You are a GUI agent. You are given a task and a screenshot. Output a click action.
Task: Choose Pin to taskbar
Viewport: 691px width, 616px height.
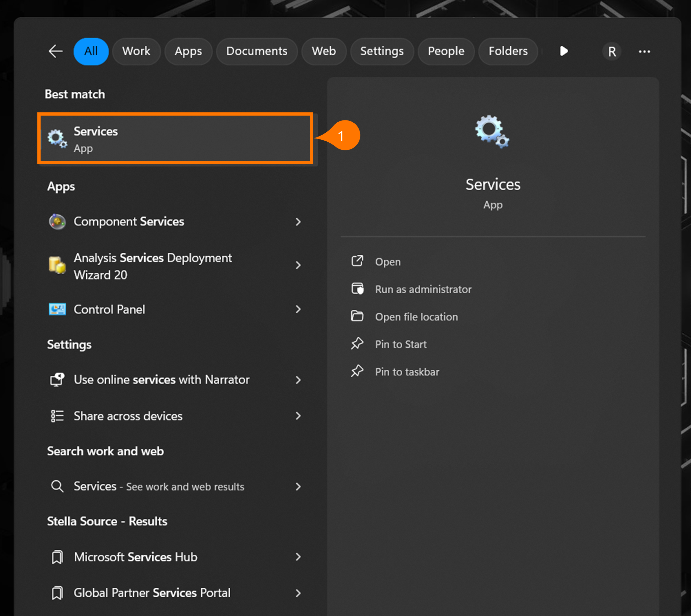[407, 372]
